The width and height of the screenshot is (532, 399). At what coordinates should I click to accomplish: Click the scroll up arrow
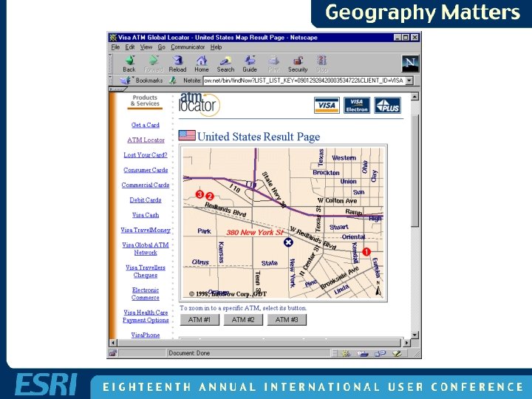[415, 97]
